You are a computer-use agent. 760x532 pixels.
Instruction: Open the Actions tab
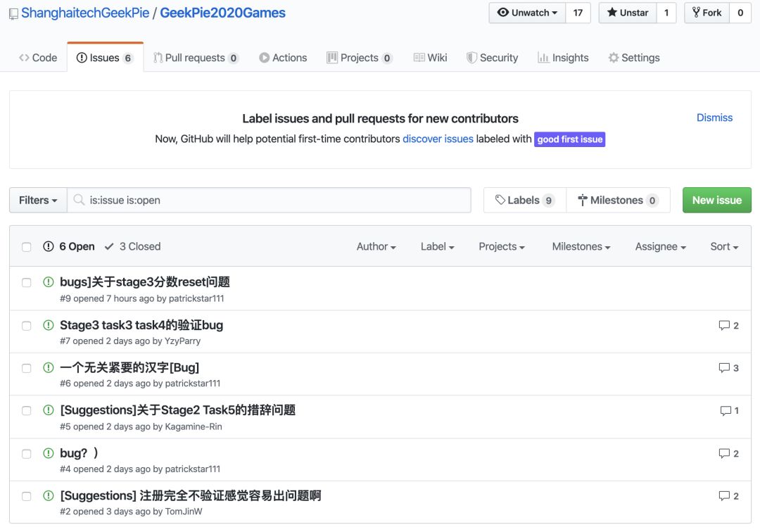click(x=283, y=58)
